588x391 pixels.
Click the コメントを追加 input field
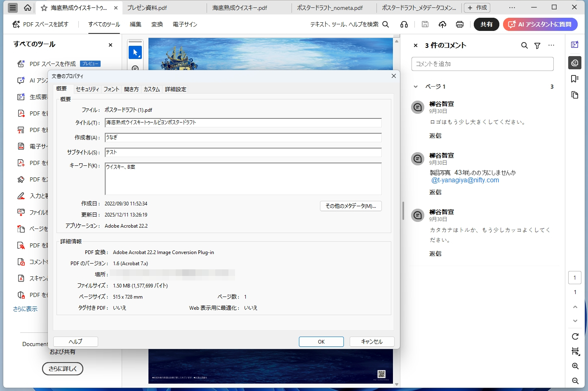pos(482,64)
